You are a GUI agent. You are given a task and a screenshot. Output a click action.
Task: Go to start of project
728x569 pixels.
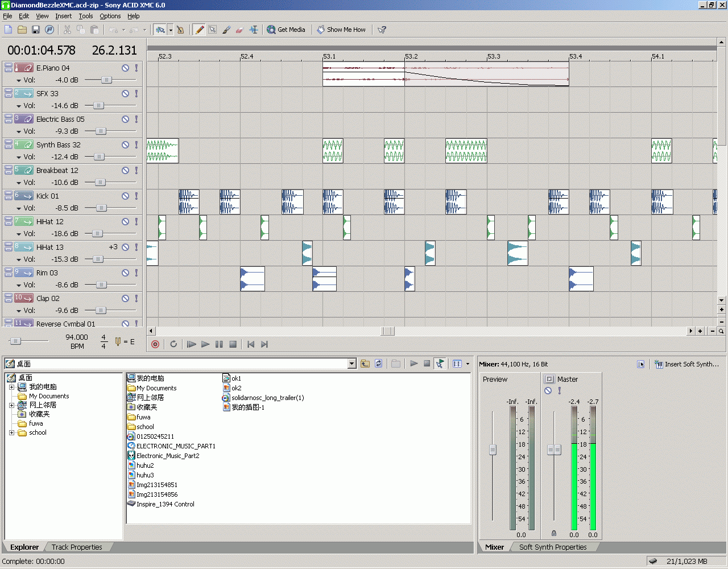coord(251,344)
